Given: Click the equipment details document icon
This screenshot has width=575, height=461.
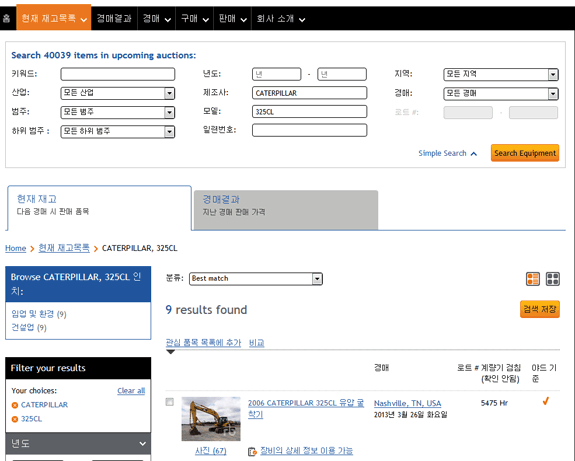Looking at the screenshot, I should point(252,452).
